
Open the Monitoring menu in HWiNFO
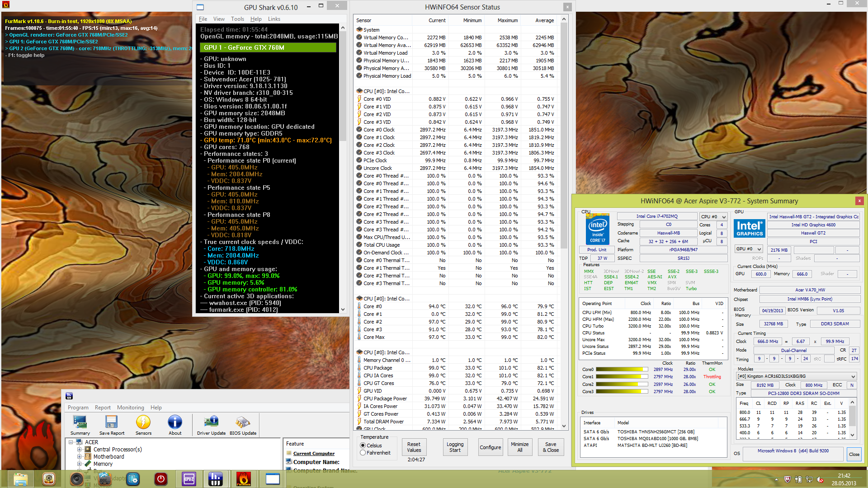(x=130, y=408)
